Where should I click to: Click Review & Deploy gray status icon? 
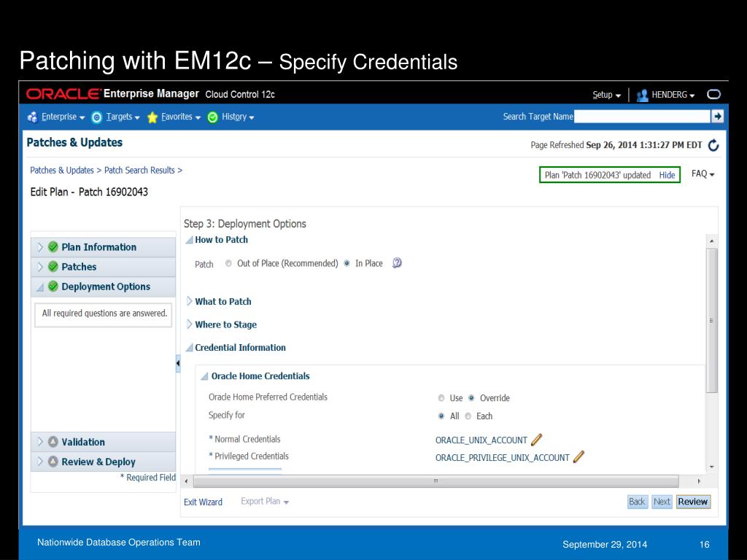[53, 462]
